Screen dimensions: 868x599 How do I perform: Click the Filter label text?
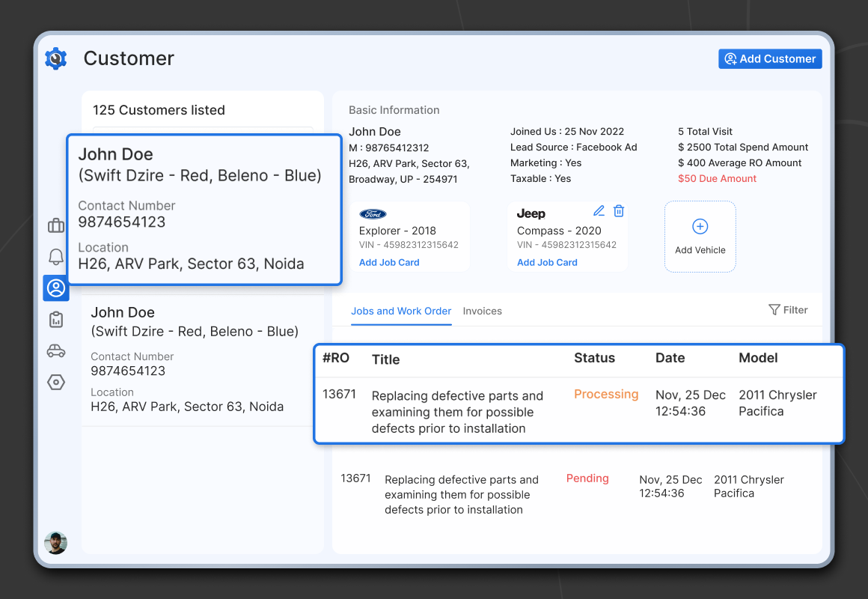[x=795, y=310]
